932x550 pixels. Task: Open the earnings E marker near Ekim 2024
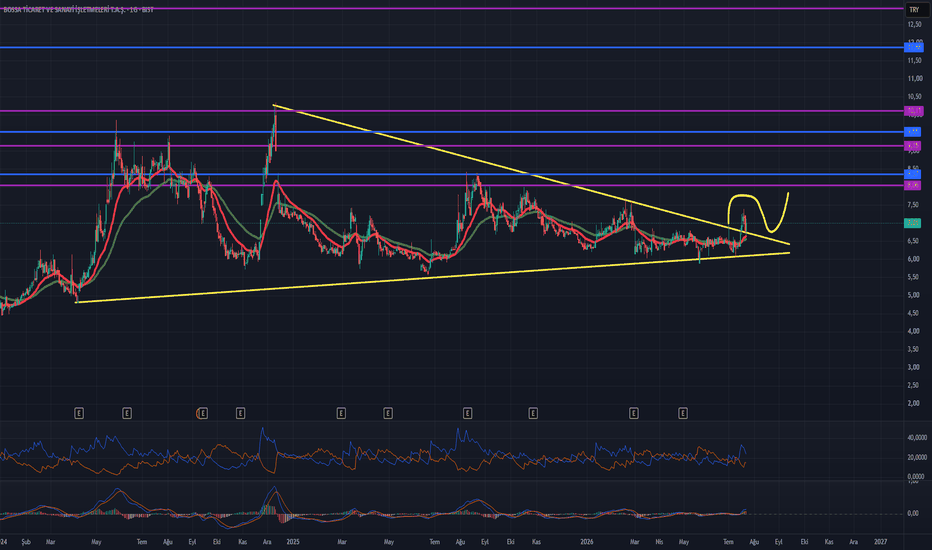(x=241, y=413)
